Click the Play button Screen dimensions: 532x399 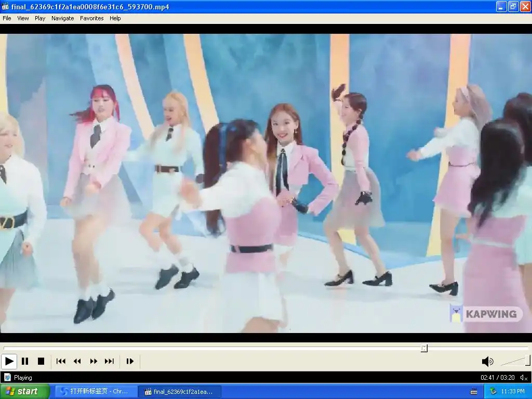click(9, 362)
